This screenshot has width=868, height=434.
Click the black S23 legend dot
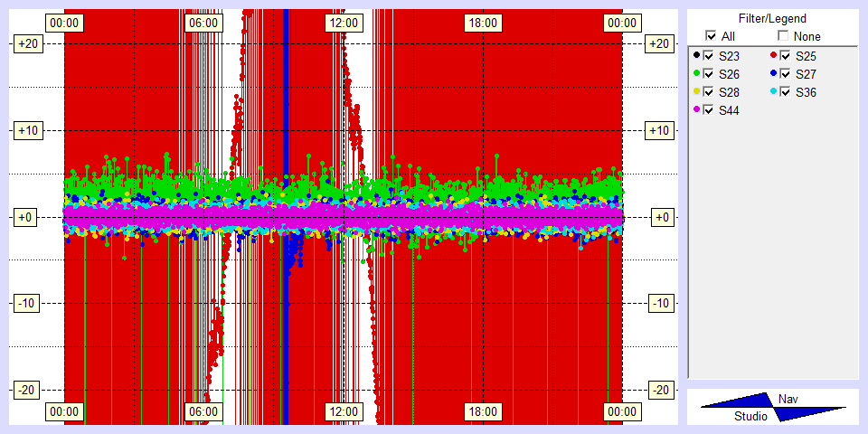pos(696,55)
